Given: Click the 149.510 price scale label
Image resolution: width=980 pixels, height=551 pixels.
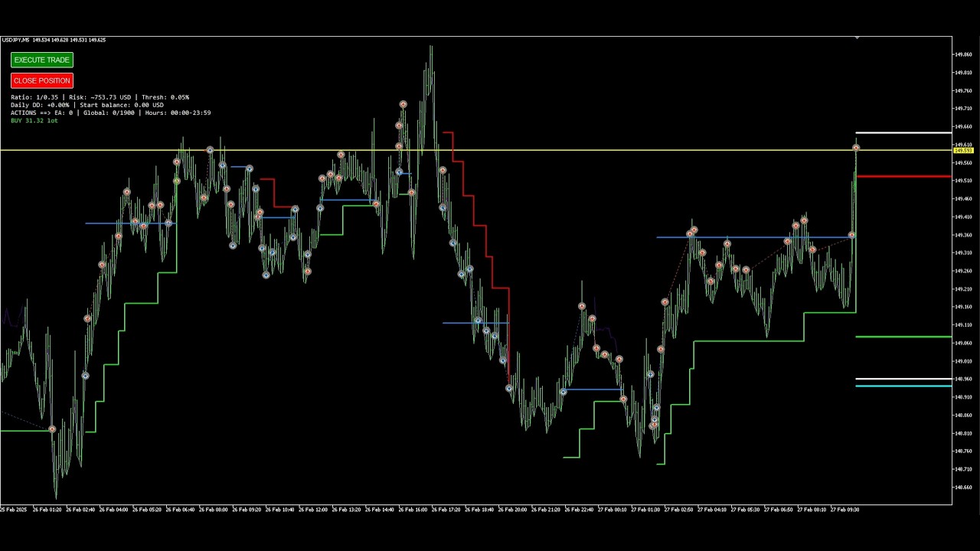Looking at the screenshot, I should pyautogui.click(x=963, y=181).
